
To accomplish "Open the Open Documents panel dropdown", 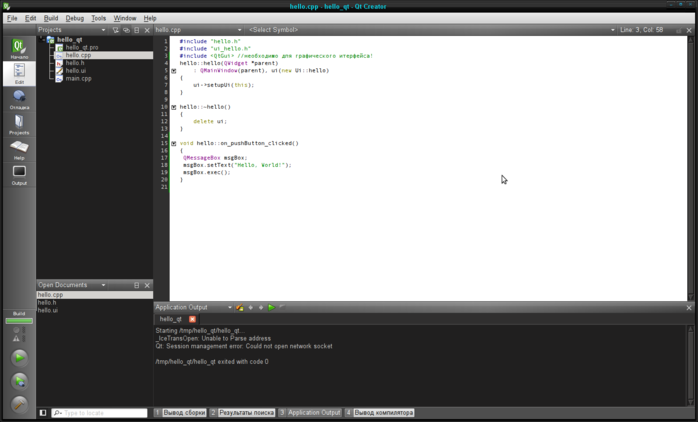I will pyautogui.click(x=103, y=285).
